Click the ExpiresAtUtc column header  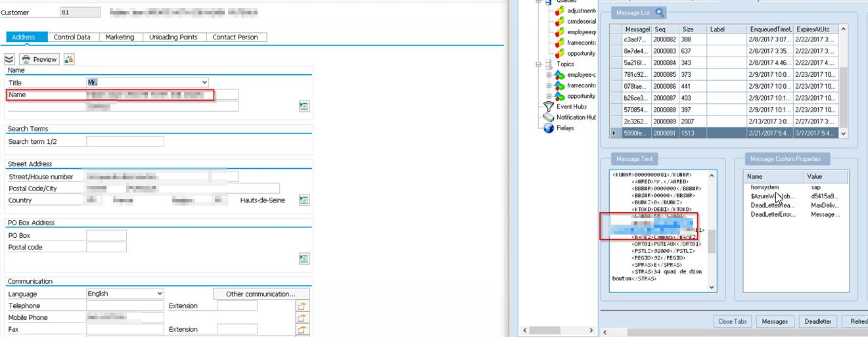tap(817, 29)
